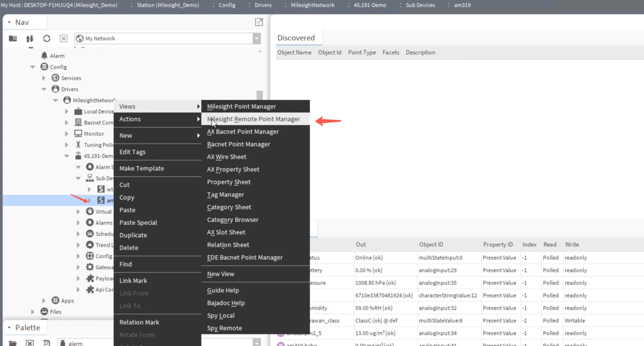The width and height of the screenshot is (644, 346).
Task: Collapse the Config tree node
Action: [33, 67]
